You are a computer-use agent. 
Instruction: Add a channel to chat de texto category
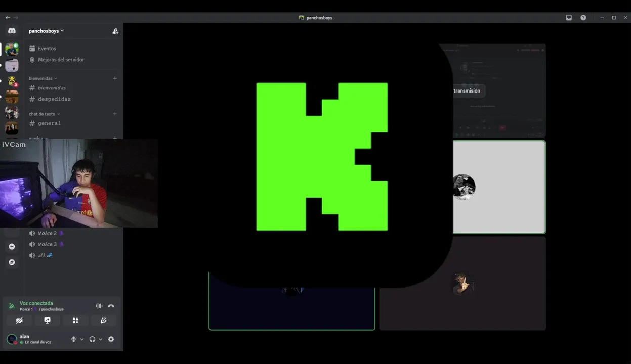[x=115, y=114]
